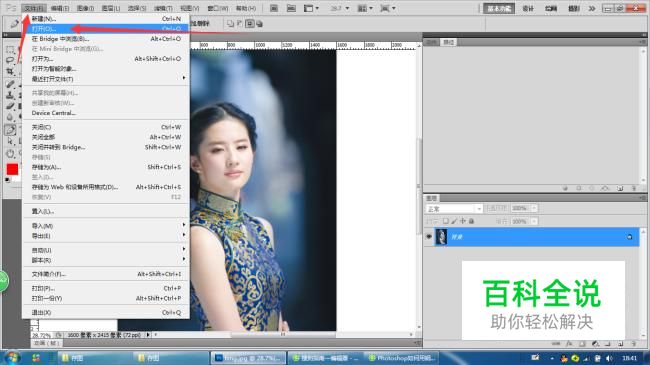Click the layer fill 100% field

pyautogui.click(x=520, y=221)
